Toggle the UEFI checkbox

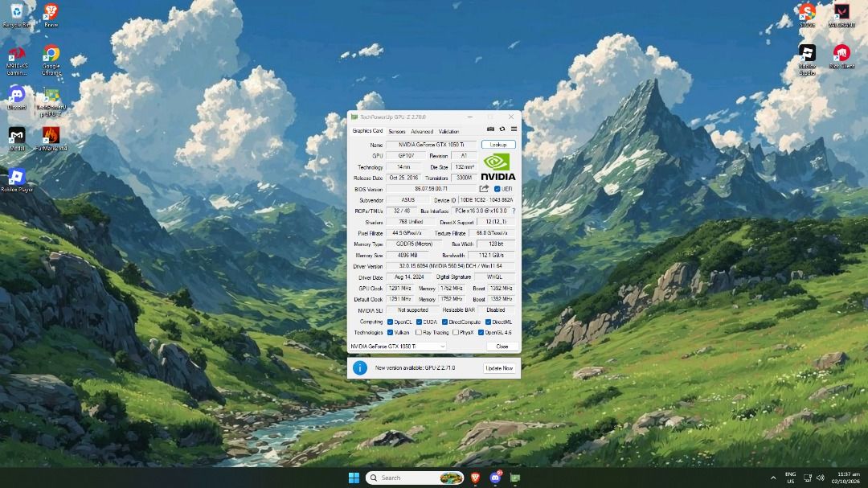coord(497,189)
